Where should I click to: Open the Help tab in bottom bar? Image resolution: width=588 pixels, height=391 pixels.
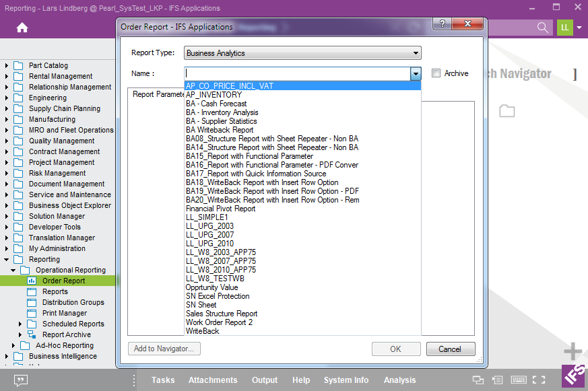(x=301, y=380)
